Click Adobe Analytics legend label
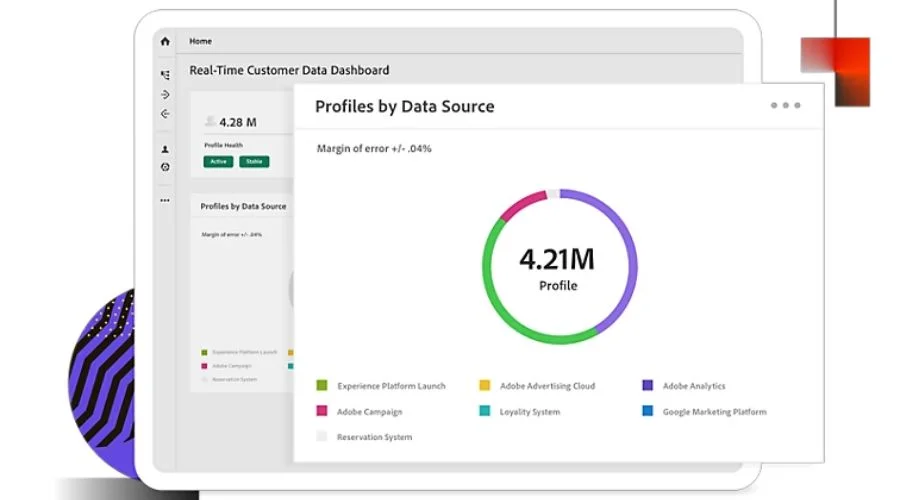Image resolution: width=900 pixels, height=500 pixels. pyautogui.click(x=694, y=386)
